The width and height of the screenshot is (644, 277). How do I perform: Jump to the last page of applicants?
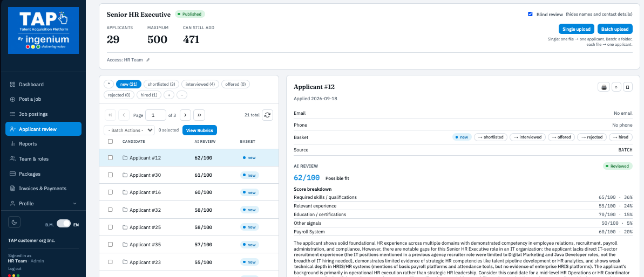pos(199,115)
